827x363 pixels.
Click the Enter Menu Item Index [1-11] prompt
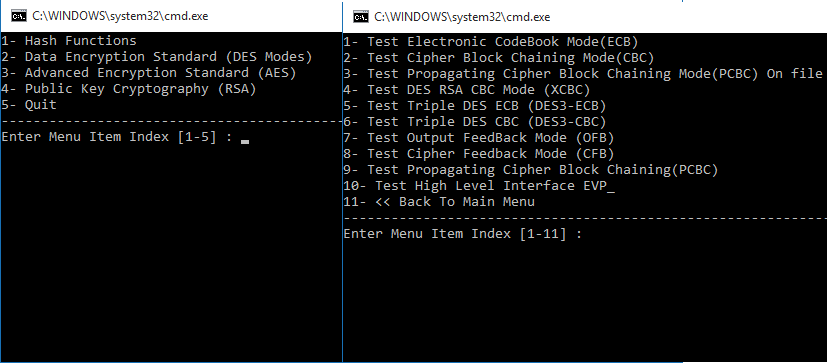click(463, 234)
